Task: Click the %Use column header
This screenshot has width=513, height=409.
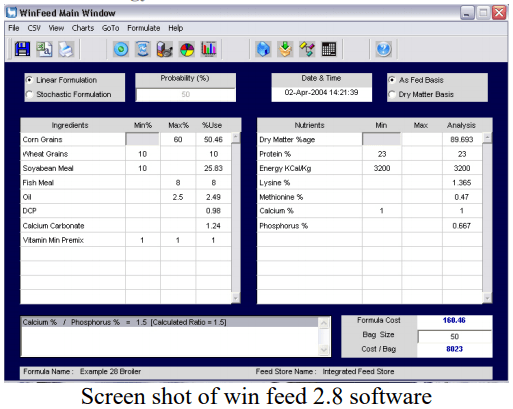Action: point(212,125)
